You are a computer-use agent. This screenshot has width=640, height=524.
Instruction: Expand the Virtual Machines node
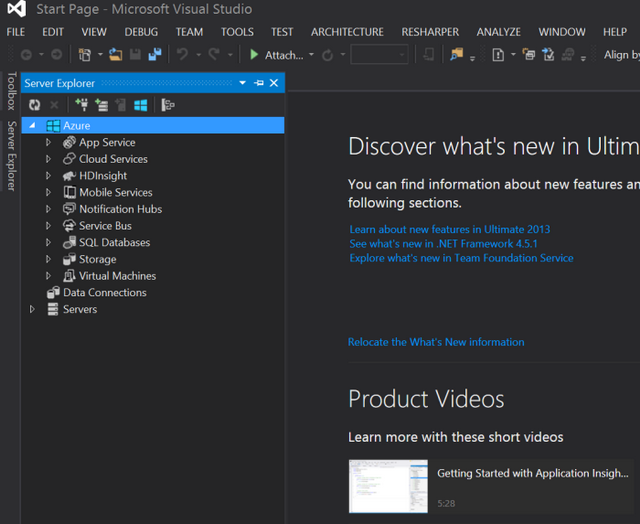(48, 276)
